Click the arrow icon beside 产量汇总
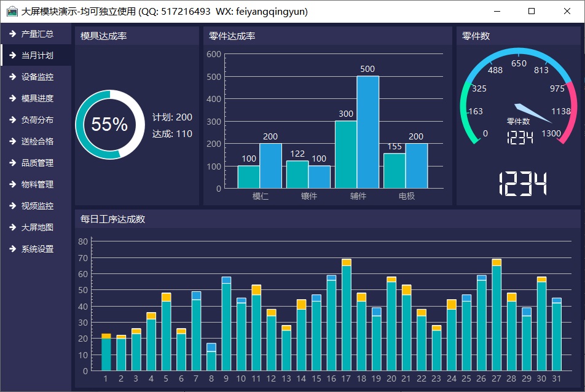This screenshot has height=392, width=585. pyautogui.click(x=12, y=34)
